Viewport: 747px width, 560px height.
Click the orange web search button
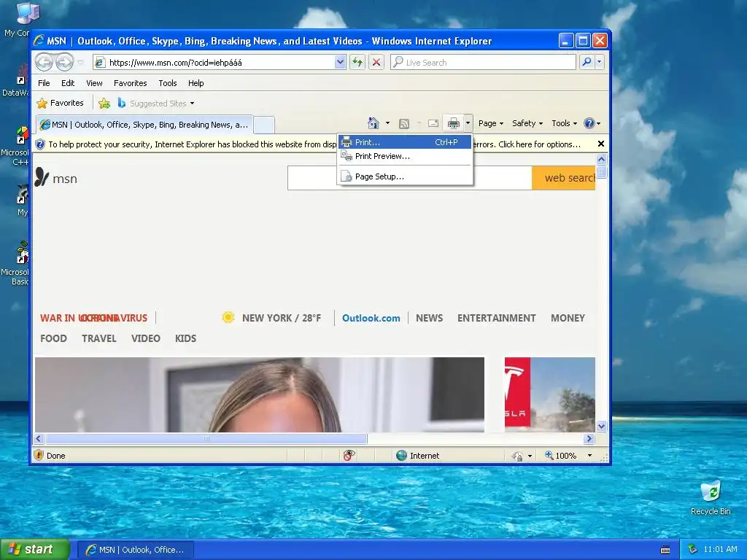tap(564, 178)
